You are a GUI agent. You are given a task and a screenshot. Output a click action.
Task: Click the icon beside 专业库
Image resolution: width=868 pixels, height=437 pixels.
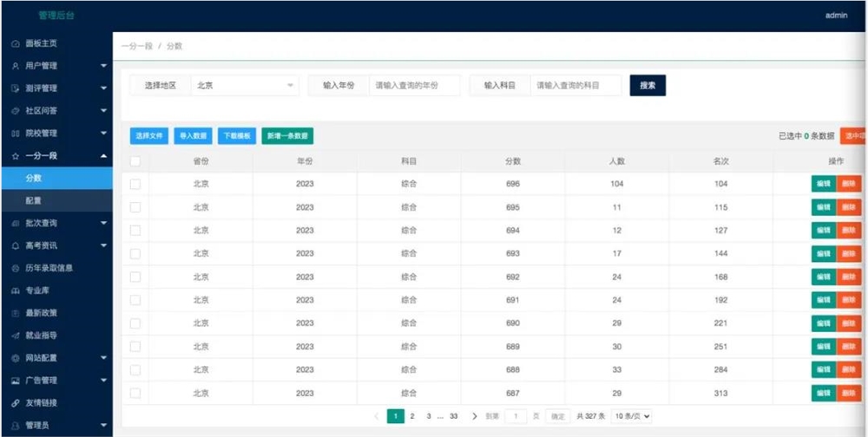click(x=16, y=291)
